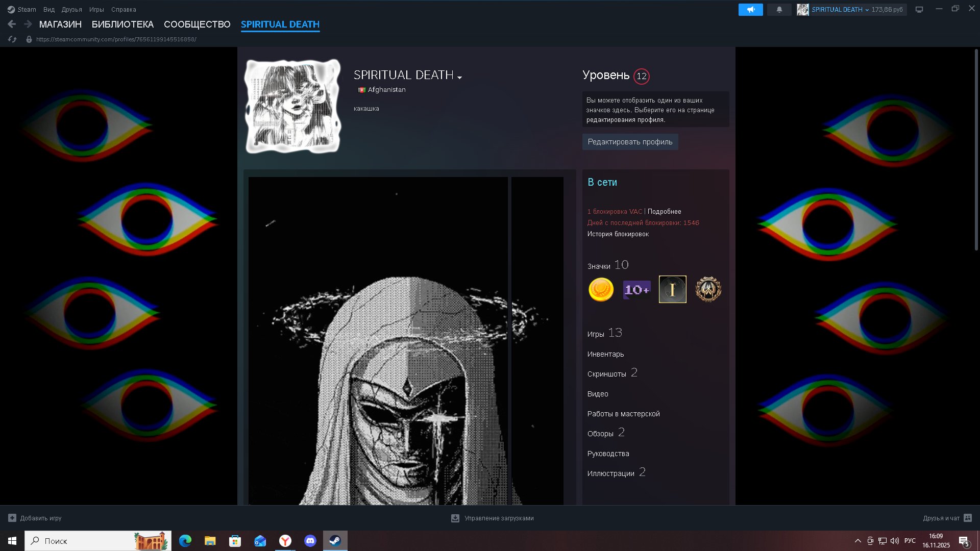Click the back navigation arrow
The width and height of the screenshot is (980, 551).
coord(12,24)
